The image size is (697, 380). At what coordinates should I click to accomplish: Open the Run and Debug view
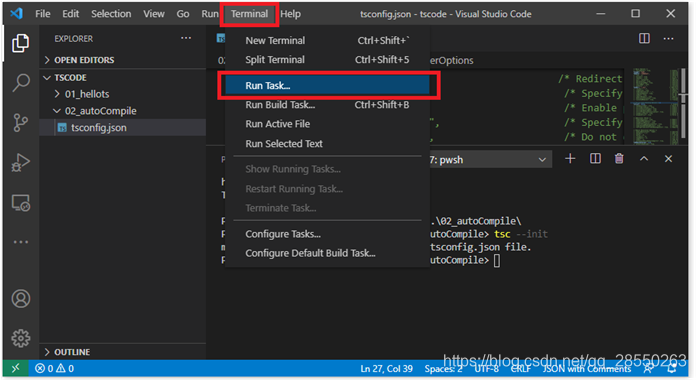(x=20, y=162)
